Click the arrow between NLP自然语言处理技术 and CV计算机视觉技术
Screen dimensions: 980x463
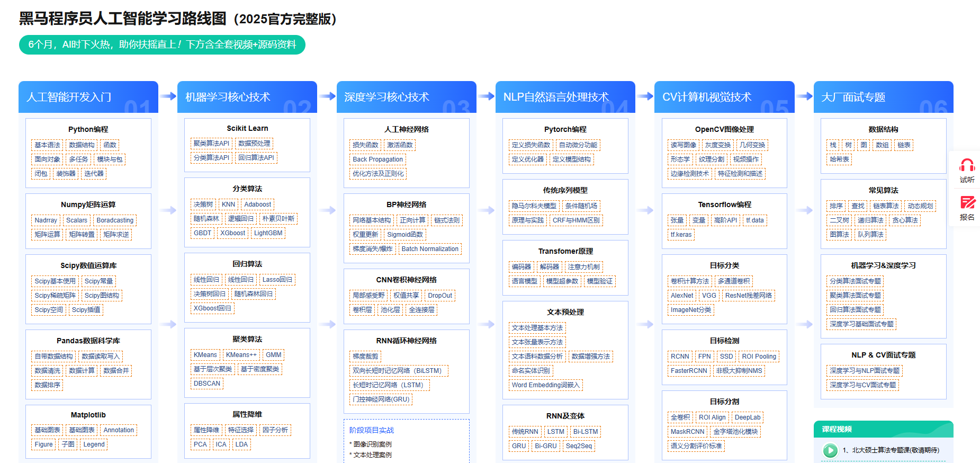pyautogui.click(x=645, y=96)
